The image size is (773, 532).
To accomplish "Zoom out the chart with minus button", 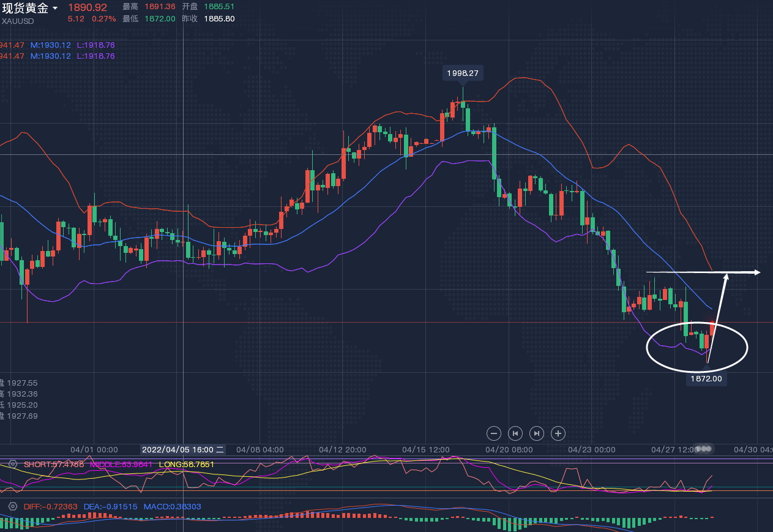I will coord(494,433).
